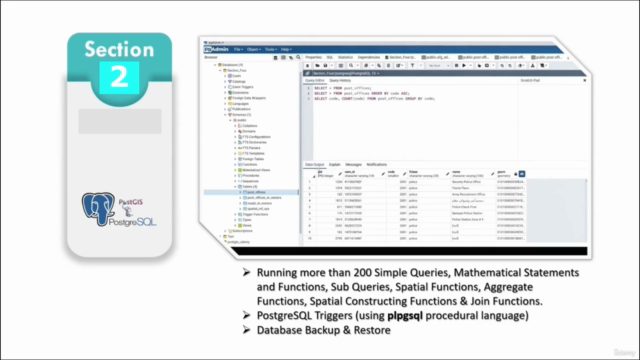
Task: Select the post_offices table
Action: click(256, 192)
